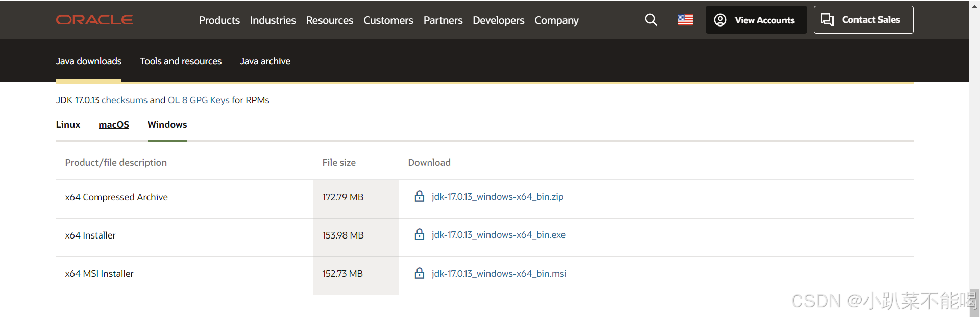Viewport: 980px width, 317px height.
Task: Click the Oracle logo
Action: 94,20
